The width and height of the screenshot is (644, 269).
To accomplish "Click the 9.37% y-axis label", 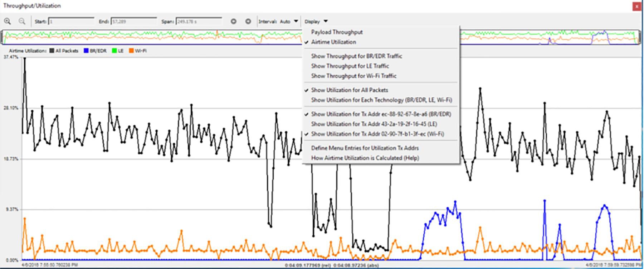I will [x=12, y=210].
